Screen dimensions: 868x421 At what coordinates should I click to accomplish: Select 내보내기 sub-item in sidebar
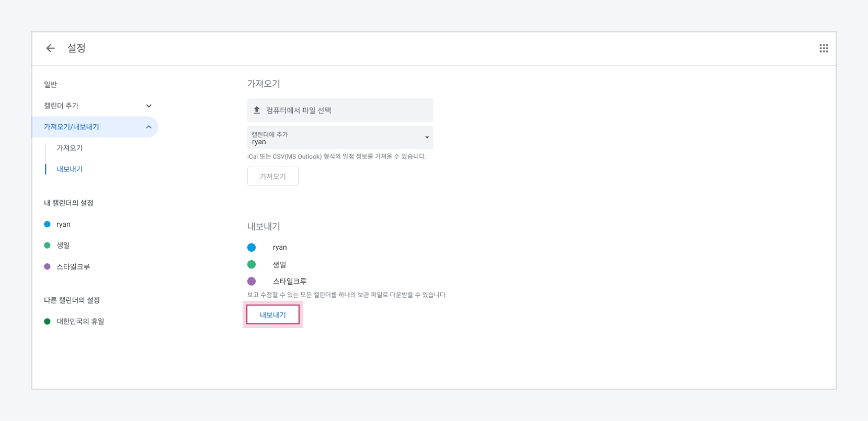point(70,169)
